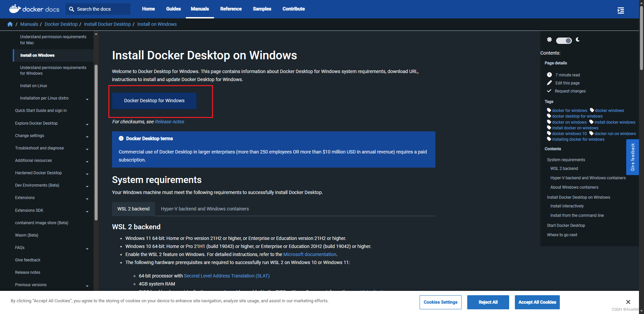Expand Troubleshoot and diagnose section
The height and width of the screenshot is (314, 644).
[87, 149]
